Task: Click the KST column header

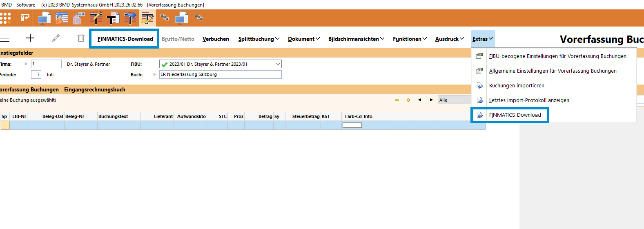Action: click(331, 116)
